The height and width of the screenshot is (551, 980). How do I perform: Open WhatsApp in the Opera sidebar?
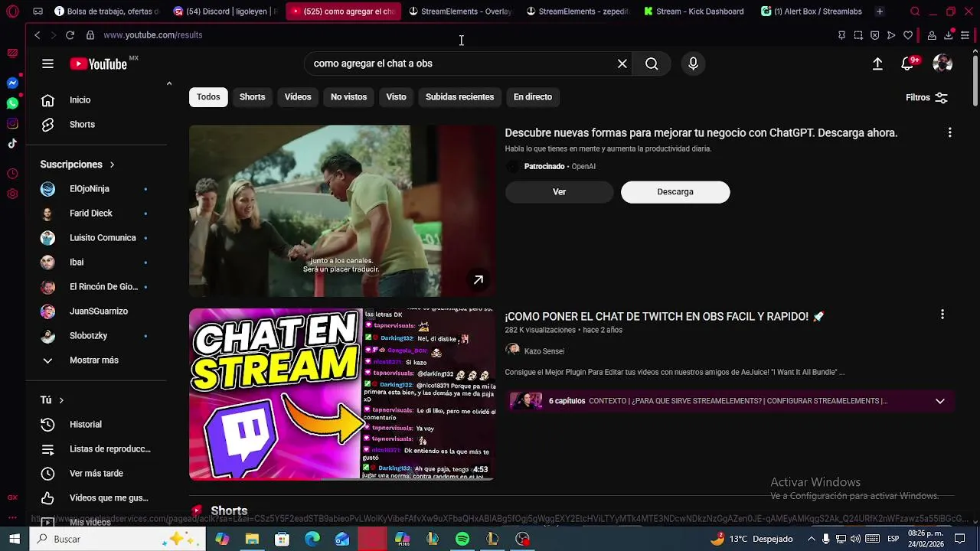point(12,103)
